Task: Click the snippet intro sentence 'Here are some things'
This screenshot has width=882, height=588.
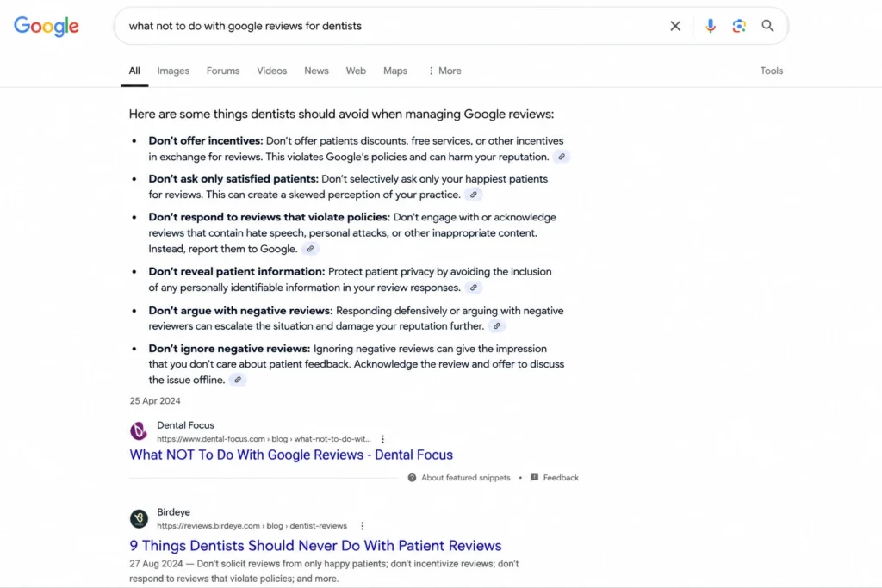Action: tap(341, 115)
